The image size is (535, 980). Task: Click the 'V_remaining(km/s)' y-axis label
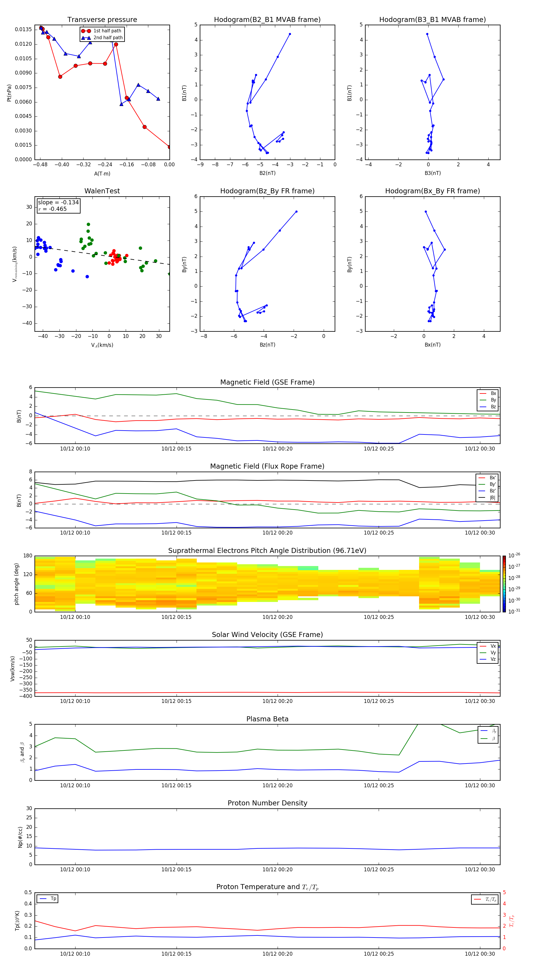click(x=15, y=264)
